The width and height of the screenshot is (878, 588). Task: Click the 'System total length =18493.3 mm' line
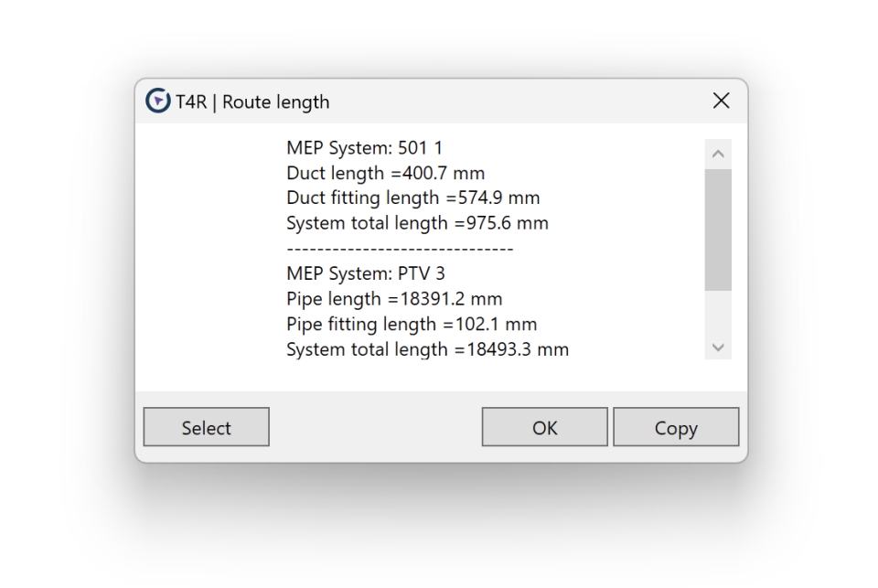pyautogui.click(x=427, y=349)
